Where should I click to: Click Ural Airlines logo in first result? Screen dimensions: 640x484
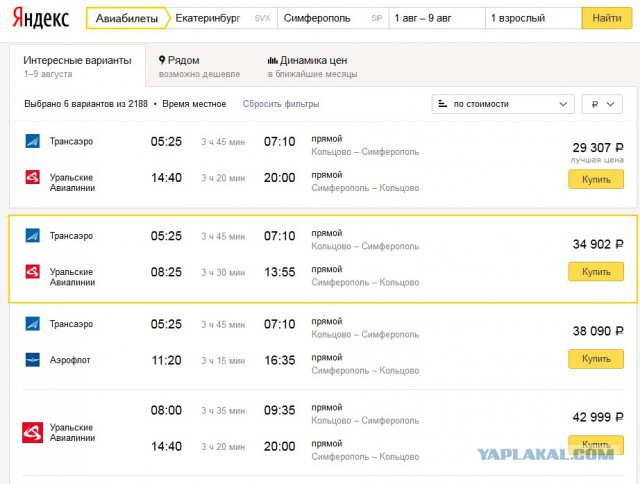coord(33,177)
